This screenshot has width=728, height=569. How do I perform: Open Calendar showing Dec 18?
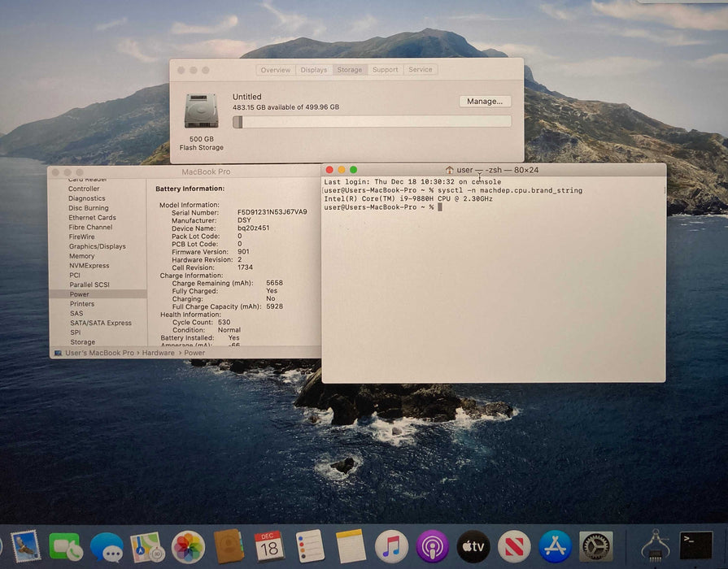(269, 546)
